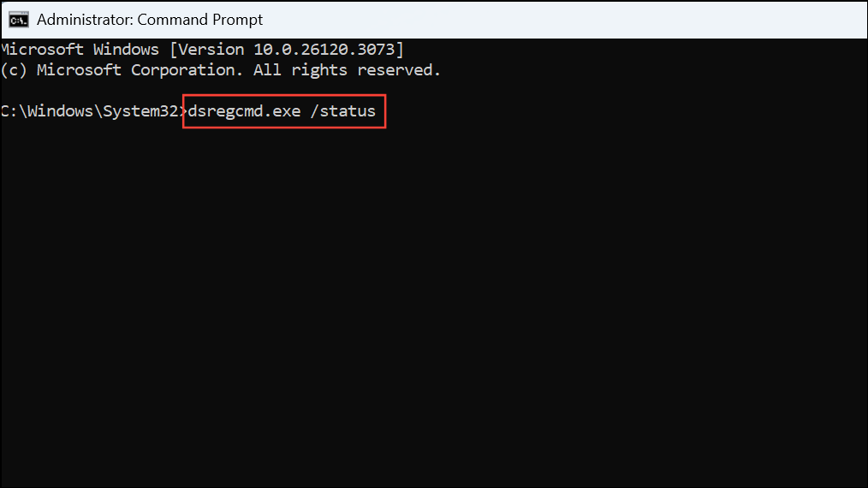Click the /status argument in the command
The width and height of the screenshot is (868, 488).
342,111
